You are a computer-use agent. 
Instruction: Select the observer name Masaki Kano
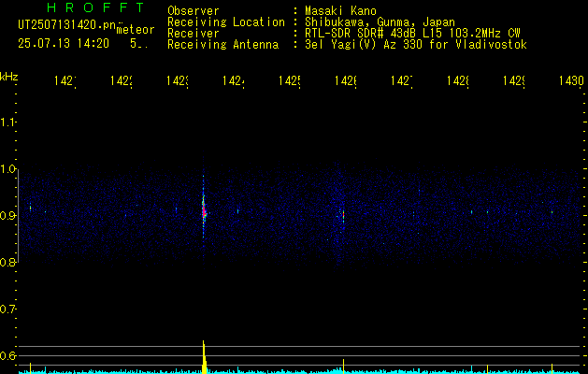(340, 10)
